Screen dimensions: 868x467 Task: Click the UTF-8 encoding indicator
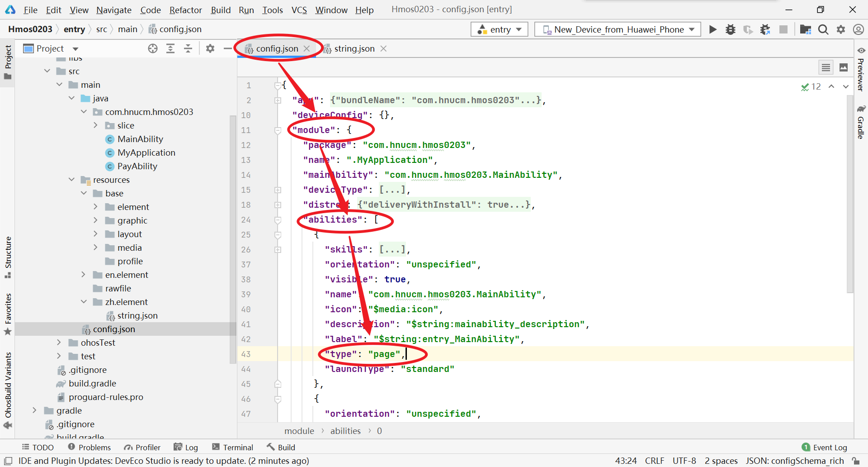tap(684, 461)
